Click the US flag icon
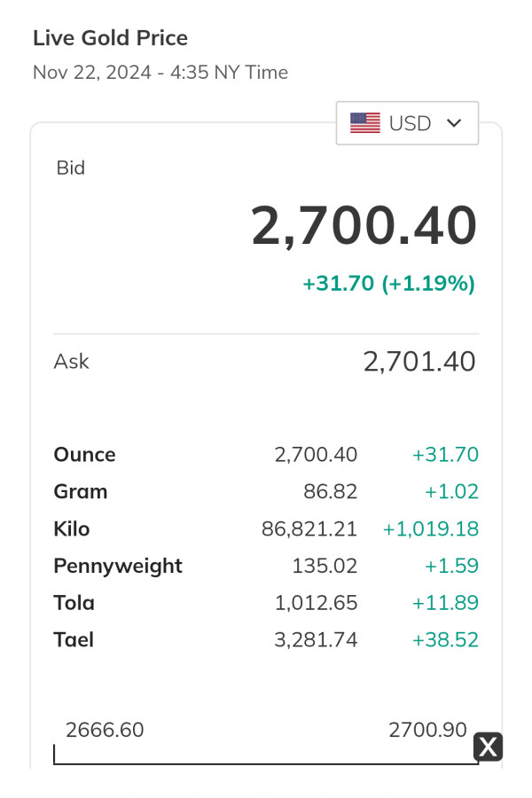532x798 pixels. pos(365,123)
